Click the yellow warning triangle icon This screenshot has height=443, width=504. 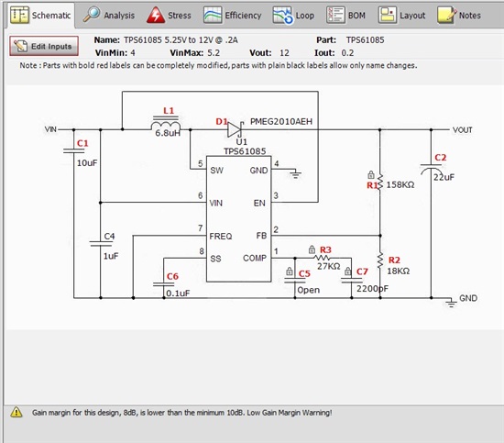click(x=16, y=412)
